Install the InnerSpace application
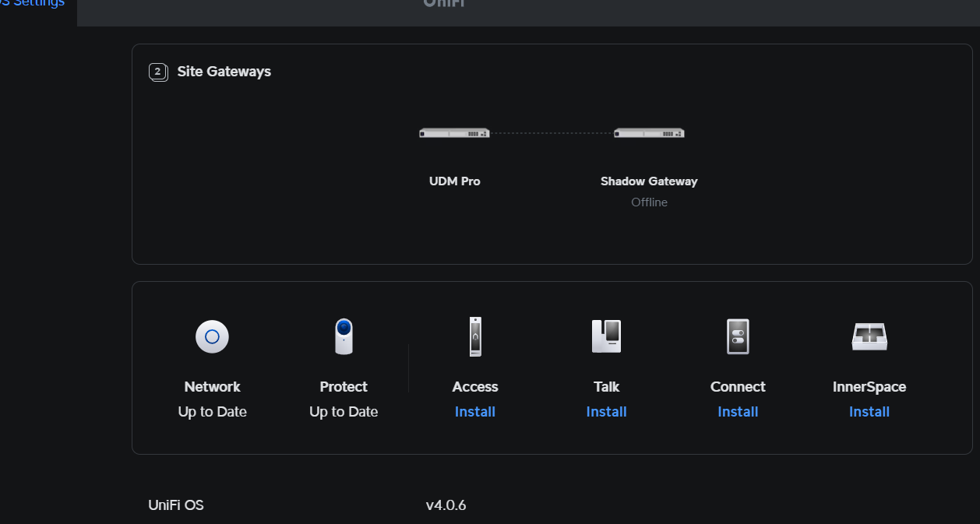The width and height of the screenshot is (980, 524). (869, 412)
